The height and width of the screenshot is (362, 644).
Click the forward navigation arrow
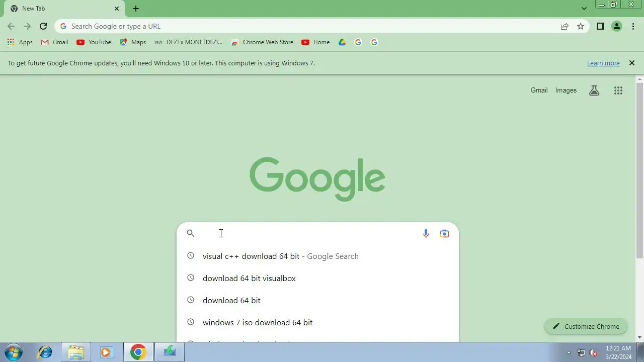point(27,26)
